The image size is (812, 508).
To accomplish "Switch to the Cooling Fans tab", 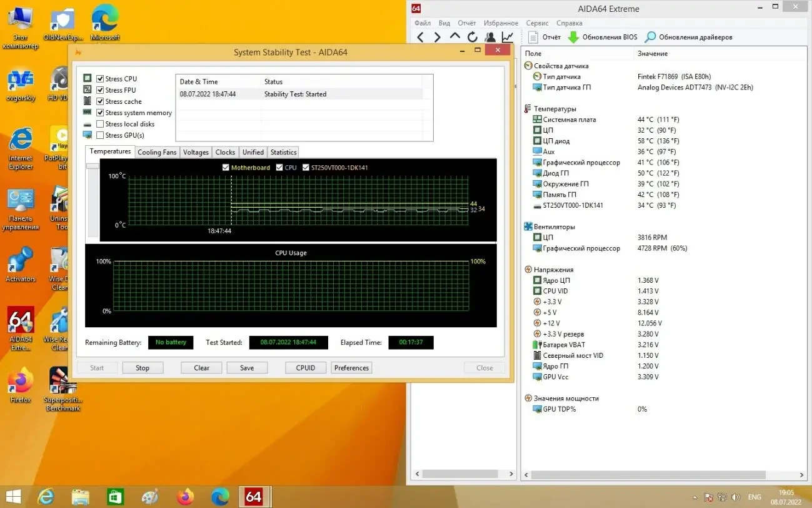I will tap(156, 151).
